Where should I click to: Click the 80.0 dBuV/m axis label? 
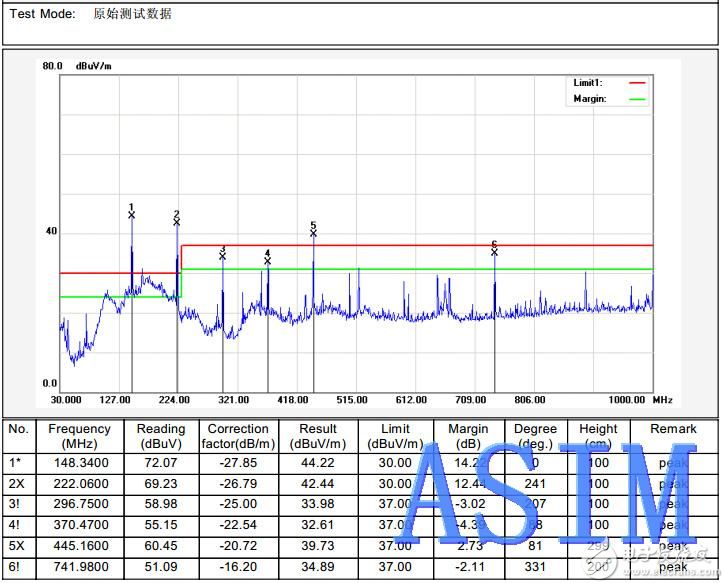coord(53,66)
